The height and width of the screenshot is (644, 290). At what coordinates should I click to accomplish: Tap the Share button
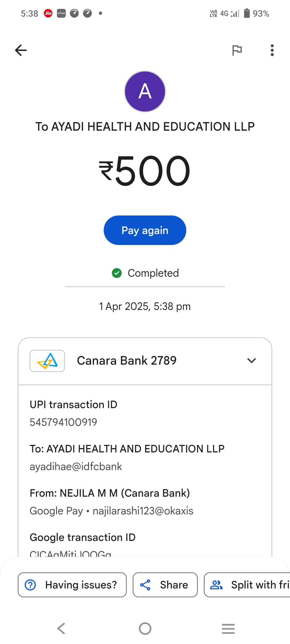pyautogui.click(x=165, y=585)
